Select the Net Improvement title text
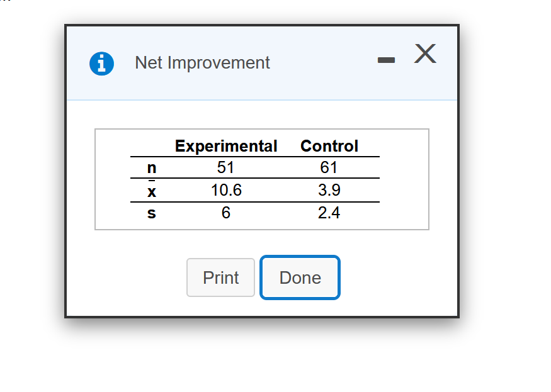 coord(202,63)
